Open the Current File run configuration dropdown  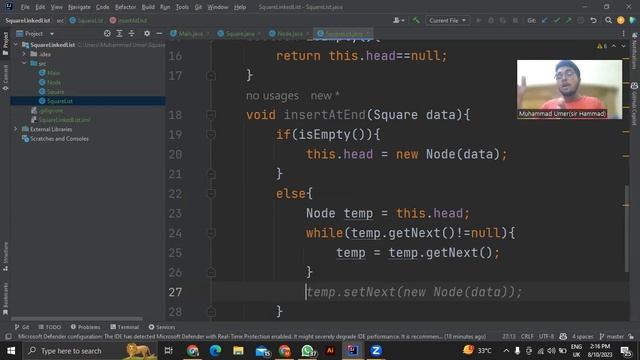click(x=447, y=20)
